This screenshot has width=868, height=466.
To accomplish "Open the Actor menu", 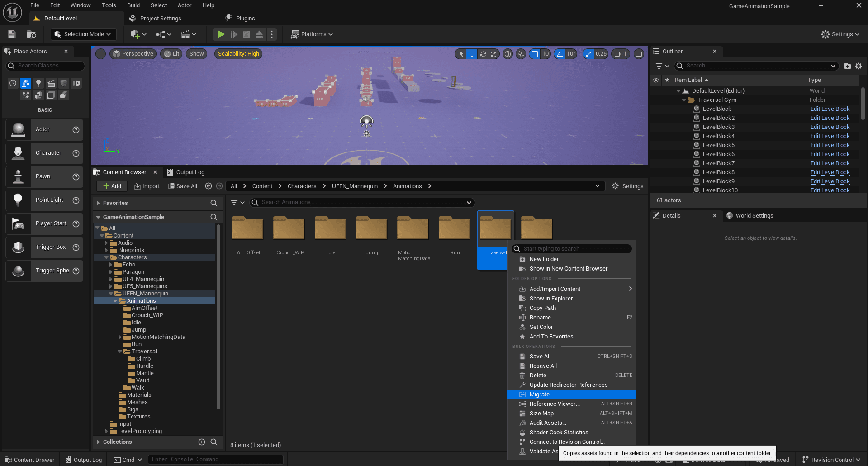I will pyautogui.click(x=185, y=5).
